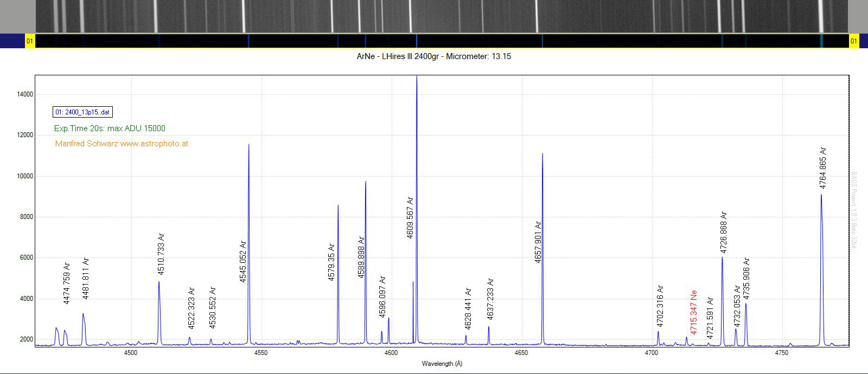Select the 4726.868 Ar line label
Viewport: 868px width, 374px height.
pyautogui.click(x=724, y=232)
